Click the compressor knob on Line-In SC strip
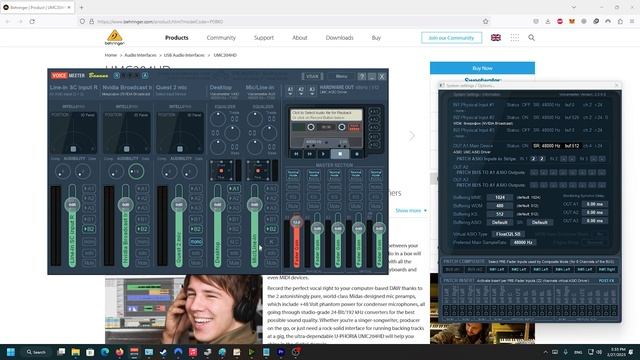This screenshot has width=640, height=360. click(x=62, y=171)
